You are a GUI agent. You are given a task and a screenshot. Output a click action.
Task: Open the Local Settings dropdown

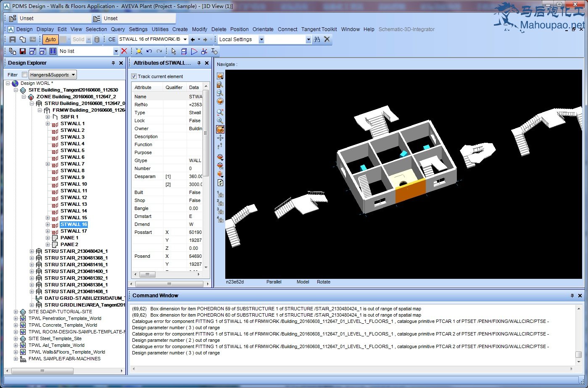pyautogui.click(x=261, y=39)
